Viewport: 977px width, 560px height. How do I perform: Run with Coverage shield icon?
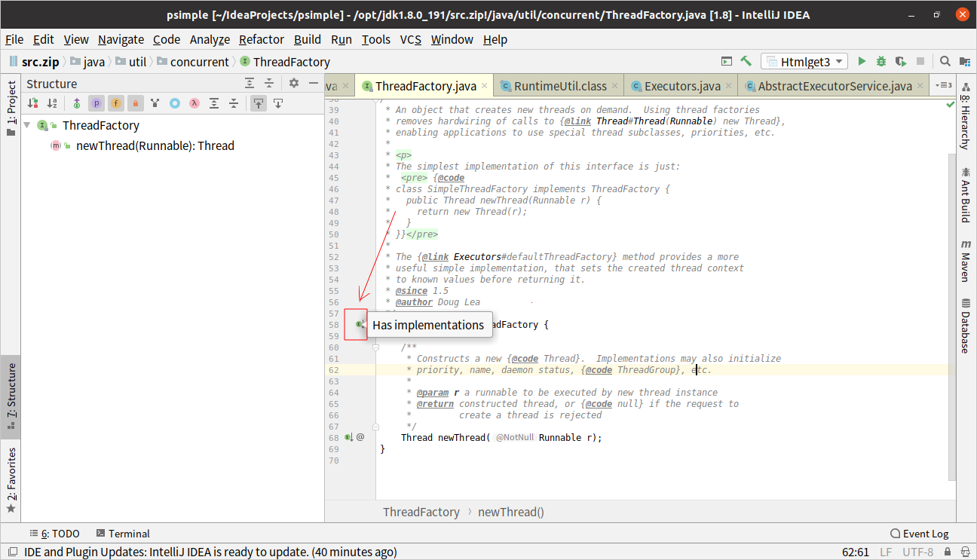click(x=901, y=62)
